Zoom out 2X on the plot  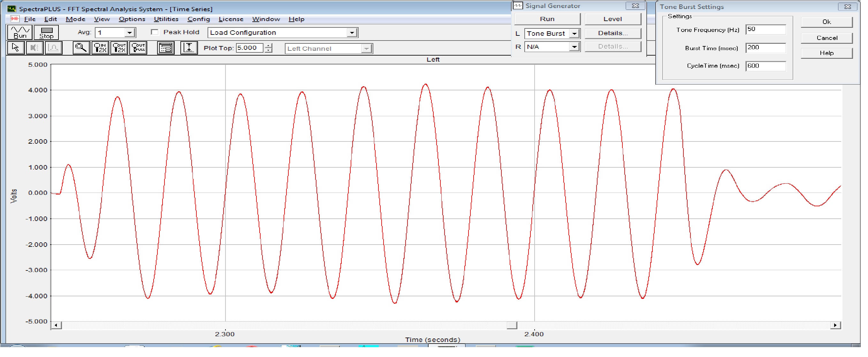(119, 48)
